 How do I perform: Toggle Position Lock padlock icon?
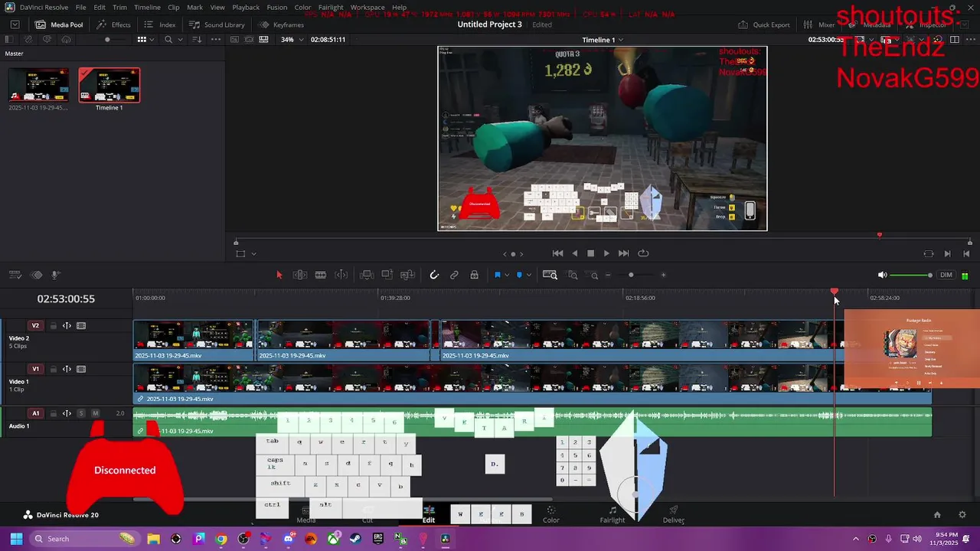[x=475, y=275]
